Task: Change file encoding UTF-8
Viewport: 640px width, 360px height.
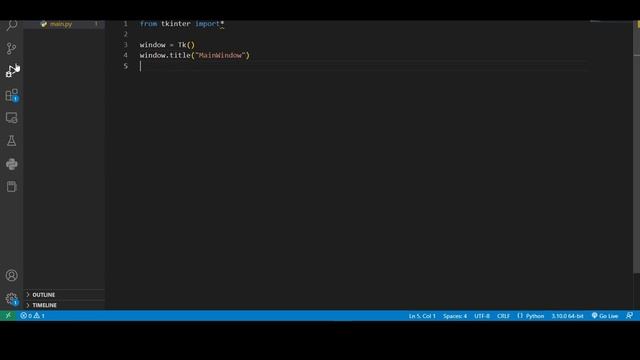Action: click(x=482, y=316)
